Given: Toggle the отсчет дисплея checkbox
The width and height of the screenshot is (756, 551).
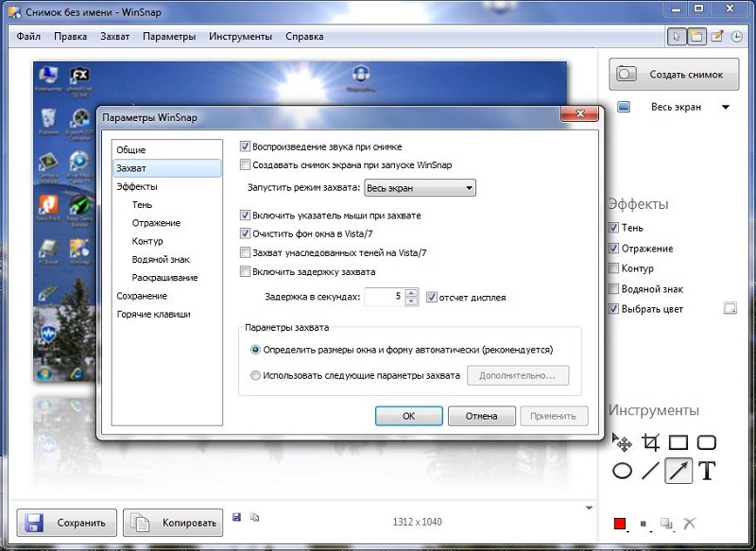Looking at the screenshot, I should tap(432, 297).
